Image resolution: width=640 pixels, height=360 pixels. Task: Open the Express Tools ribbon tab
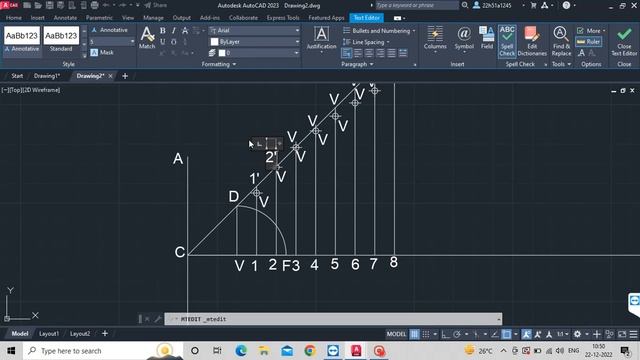pos(283,18)
